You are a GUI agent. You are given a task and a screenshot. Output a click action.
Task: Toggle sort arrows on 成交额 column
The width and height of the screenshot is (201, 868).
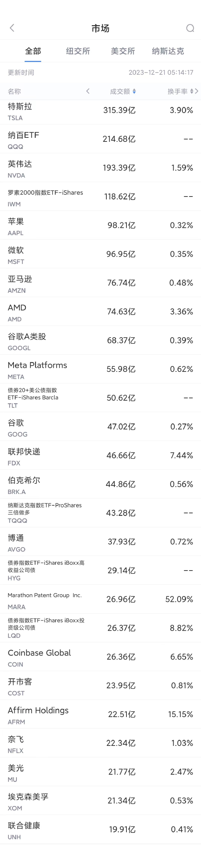[x=134, y=92]
